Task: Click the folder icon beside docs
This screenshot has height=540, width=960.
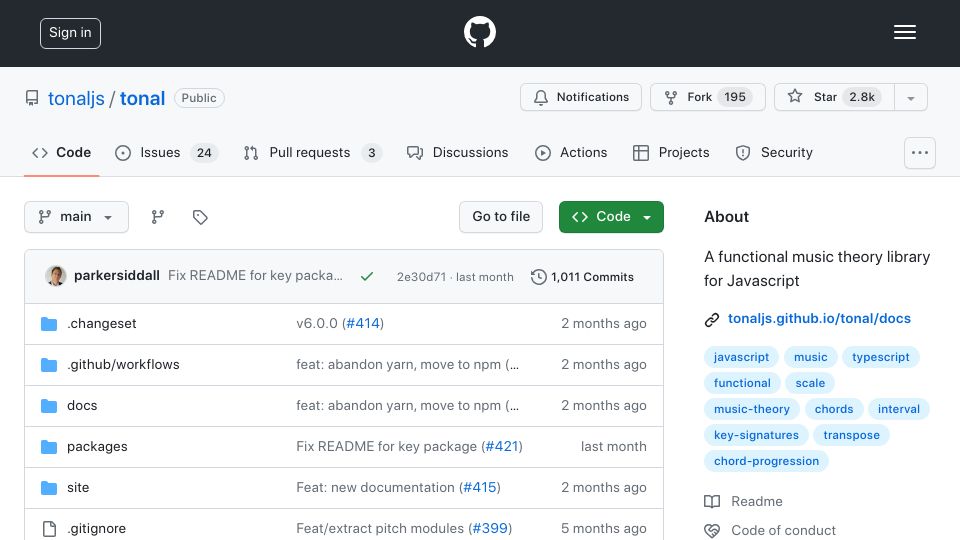Action: [x=49, y=406]
